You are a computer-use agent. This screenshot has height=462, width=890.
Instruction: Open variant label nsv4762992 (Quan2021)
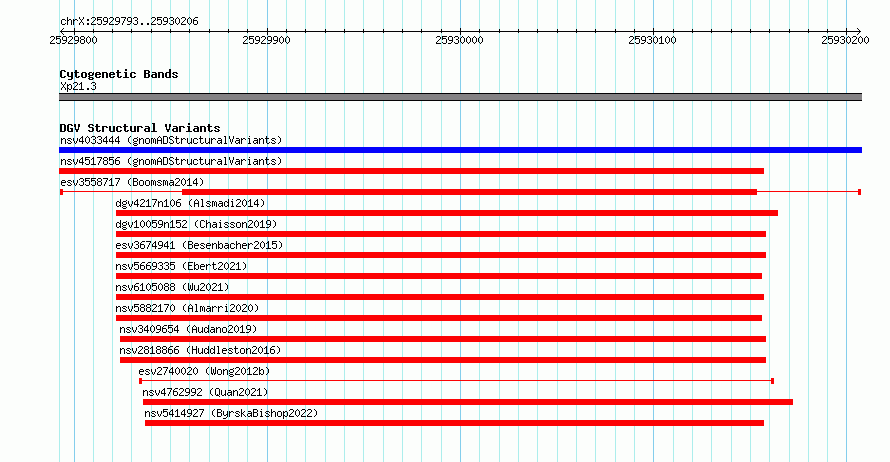coord(205,392)
